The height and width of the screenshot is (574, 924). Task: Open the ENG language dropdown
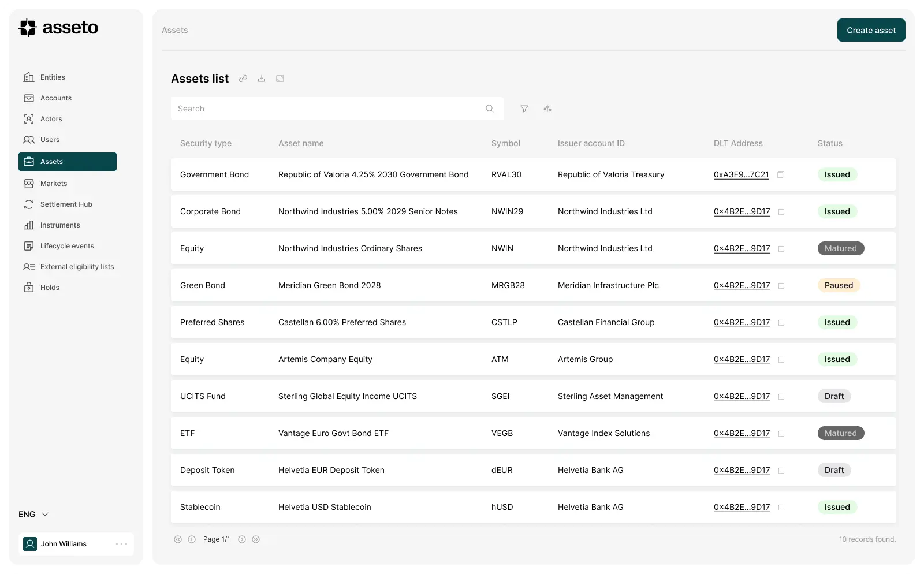coord(33,514)
